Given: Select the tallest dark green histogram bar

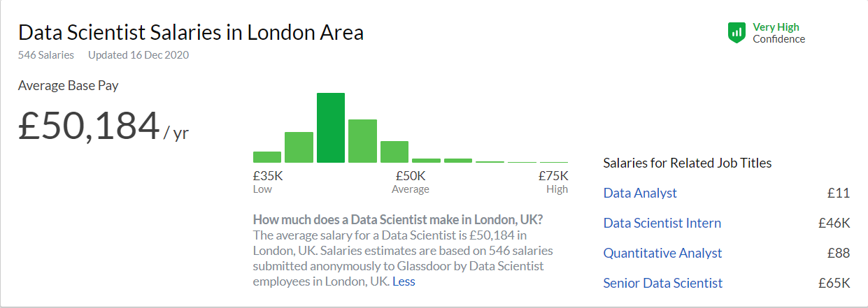Looking at the screenshot, I should (x=331, y=128).
